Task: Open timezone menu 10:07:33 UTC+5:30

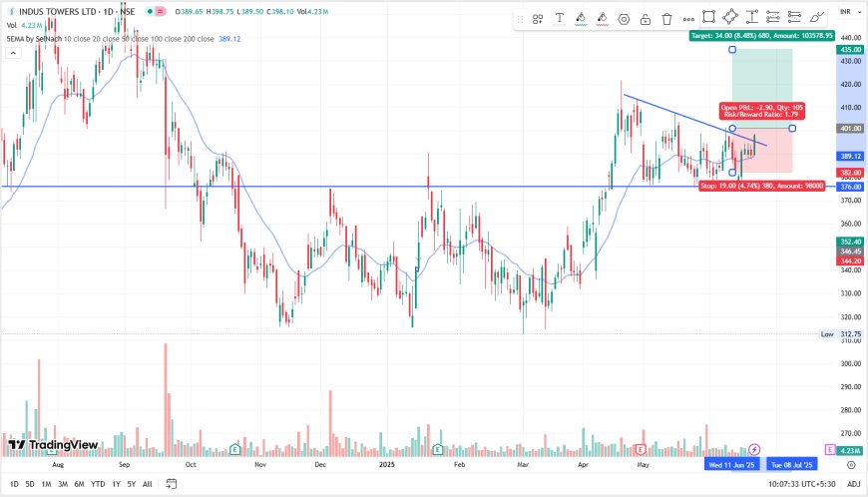Action: [801, 484]
